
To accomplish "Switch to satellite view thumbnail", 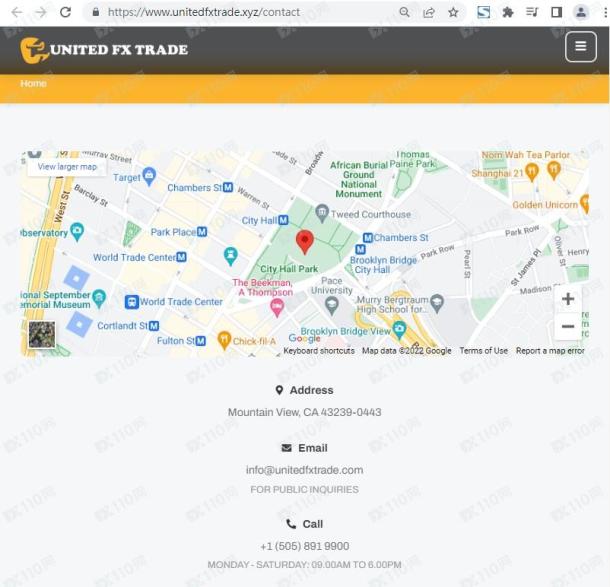I will tap(42, 335).
